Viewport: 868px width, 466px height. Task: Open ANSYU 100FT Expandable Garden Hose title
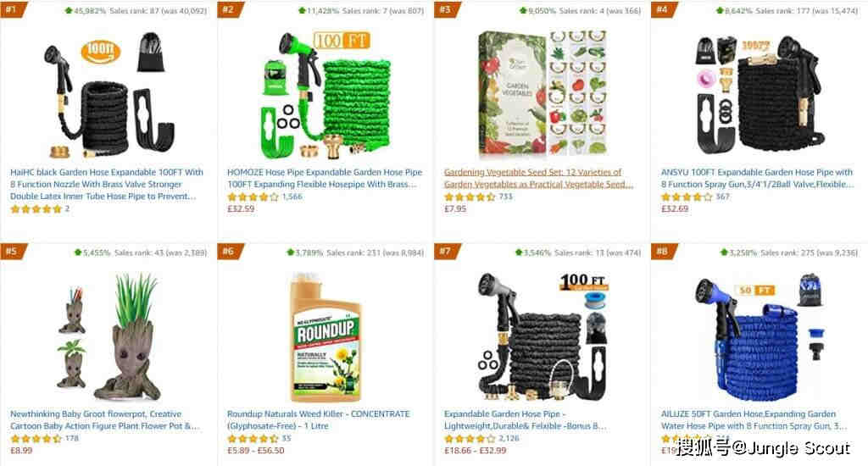(757, 178)
